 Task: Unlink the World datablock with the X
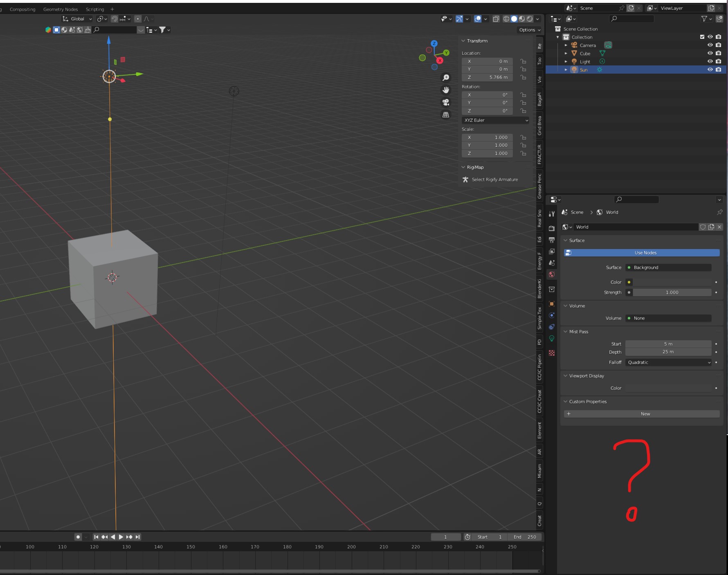(x=719, y=227)
